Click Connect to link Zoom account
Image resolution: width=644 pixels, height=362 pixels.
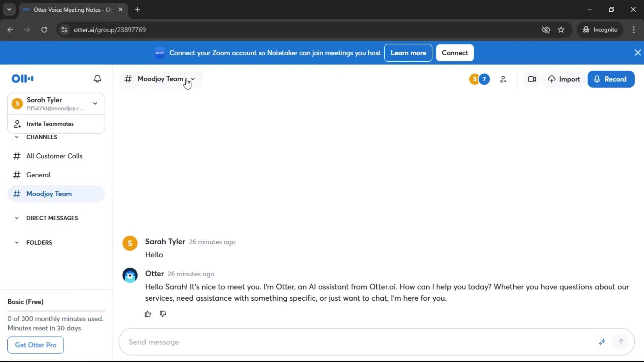(455, 53)
